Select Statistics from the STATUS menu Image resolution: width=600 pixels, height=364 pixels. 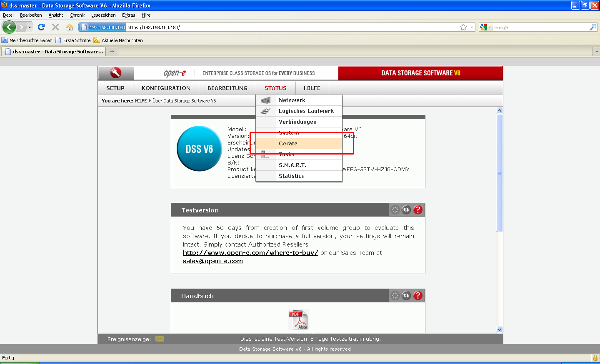(x=299, y=176)
